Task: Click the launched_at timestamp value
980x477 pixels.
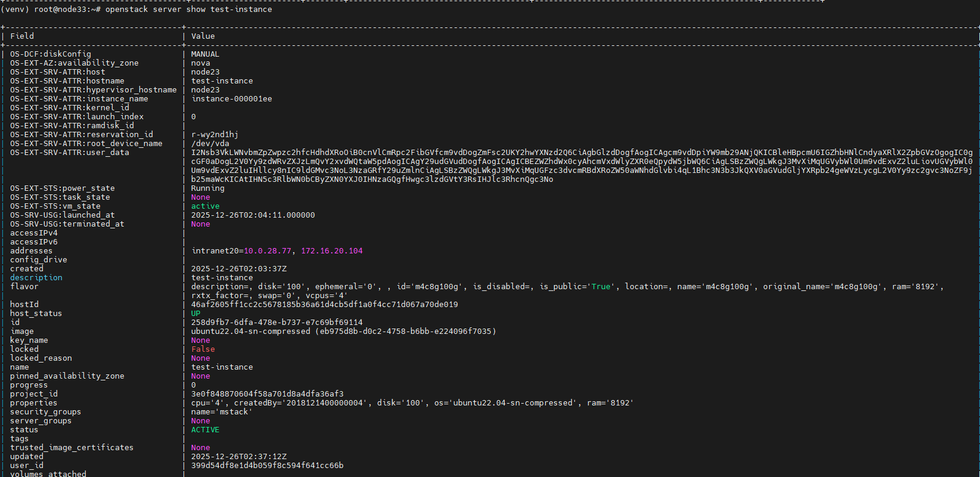Action: 253,215
